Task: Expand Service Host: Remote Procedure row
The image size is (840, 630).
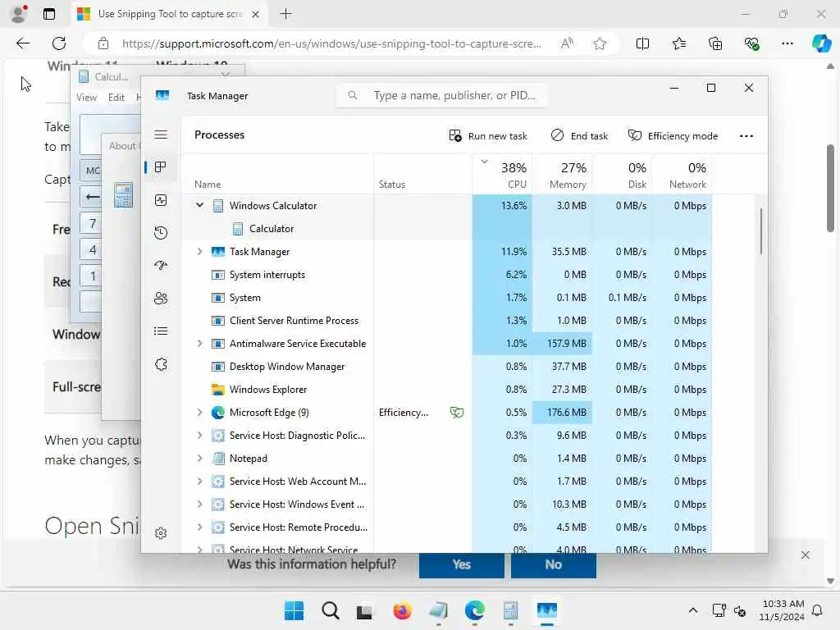Action: coord(200,527)
